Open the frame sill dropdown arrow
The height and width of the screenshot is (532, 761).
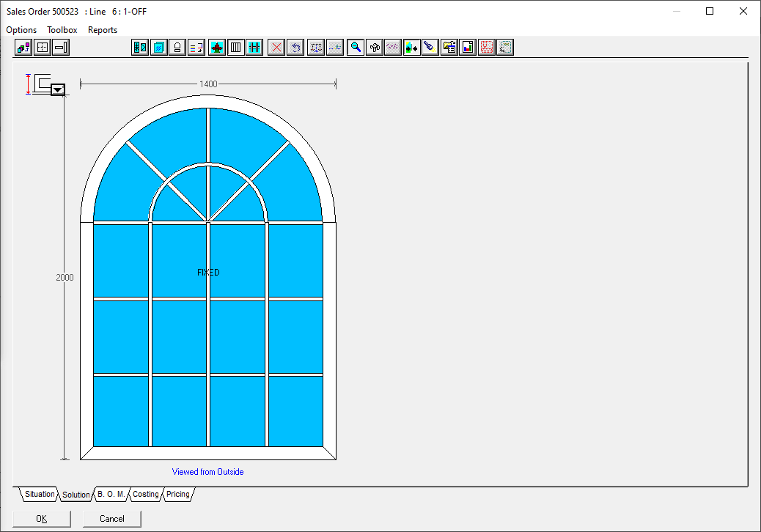coord(58,89)
